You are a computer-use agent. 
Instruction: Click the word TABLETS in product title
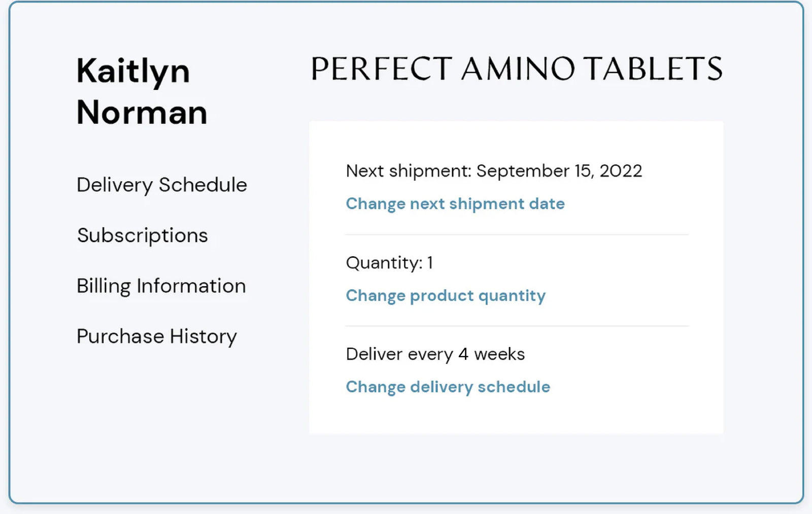click(653, 69)
